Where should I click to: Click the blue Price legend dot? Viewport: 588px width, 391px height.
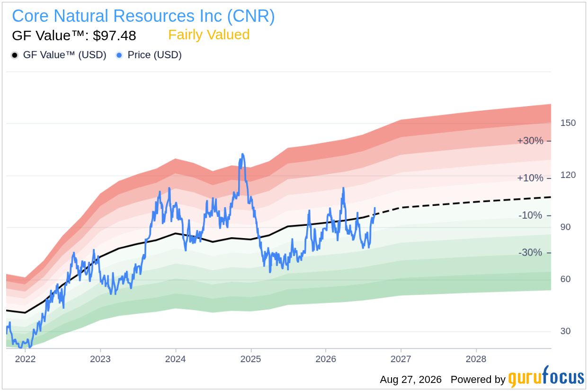119,55
